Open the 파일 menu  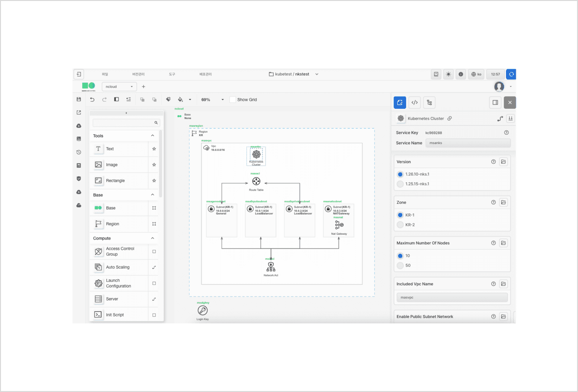[105, 74]
